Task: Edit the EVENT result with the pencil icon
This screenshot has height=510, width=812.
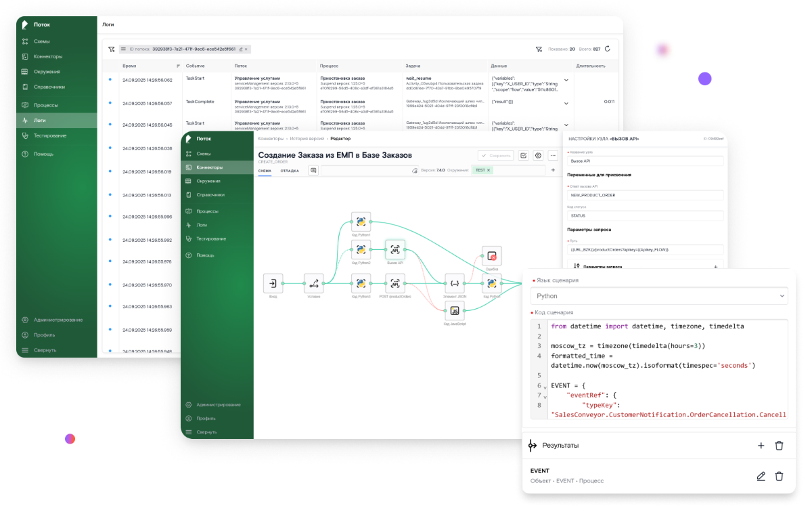Action: pos(761,476)
